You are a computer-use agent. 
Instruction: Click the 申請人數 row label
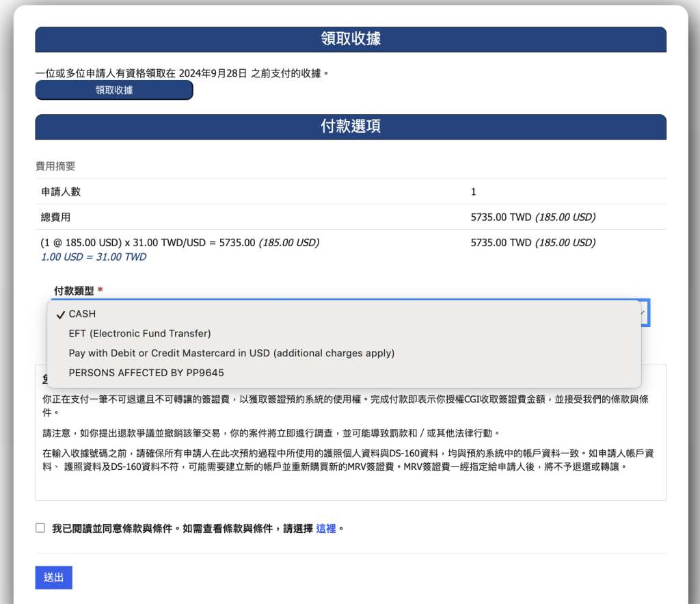click(x=60, y=192)
